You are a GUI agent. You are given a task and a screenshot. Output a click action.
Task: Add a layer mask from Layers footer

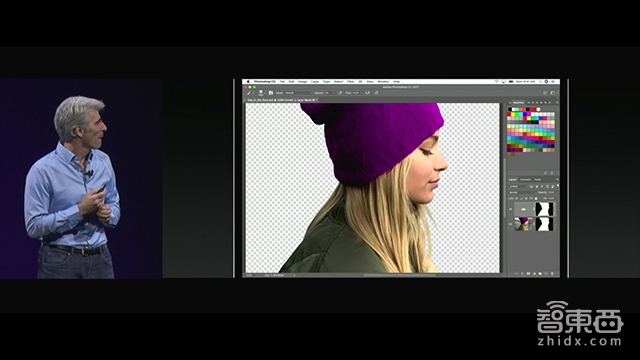[x=528, y=273]
